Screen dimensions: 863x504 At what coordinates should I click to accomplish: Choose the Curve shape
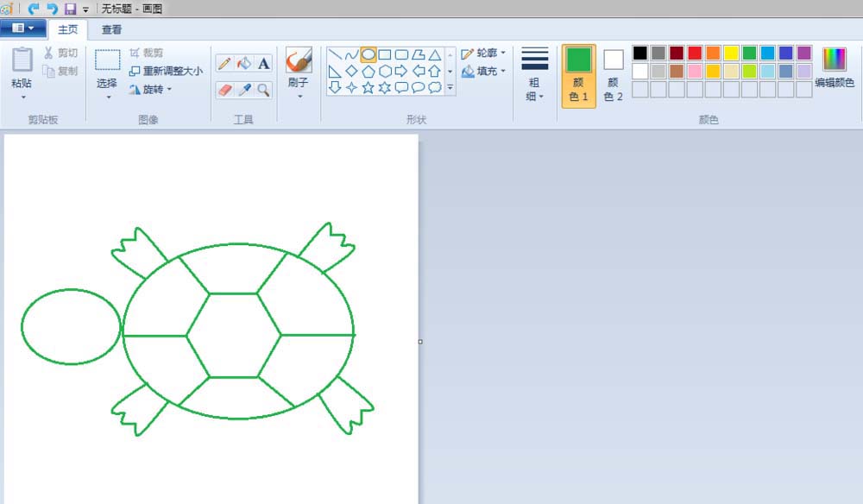pos(351,54)
